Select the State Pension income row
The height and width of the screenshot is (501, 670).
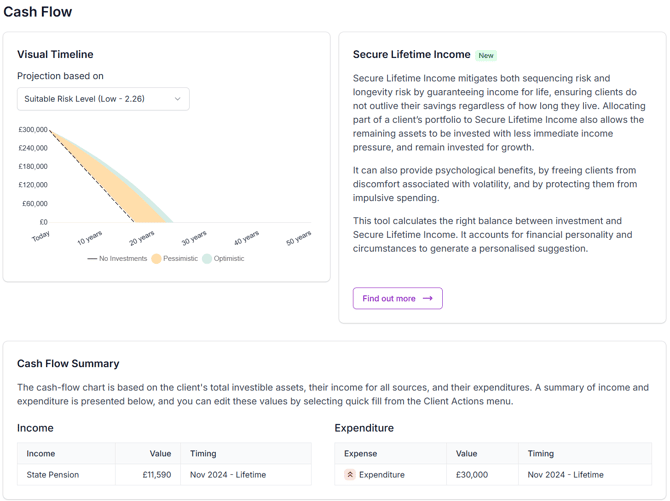[x=53, y=475]
